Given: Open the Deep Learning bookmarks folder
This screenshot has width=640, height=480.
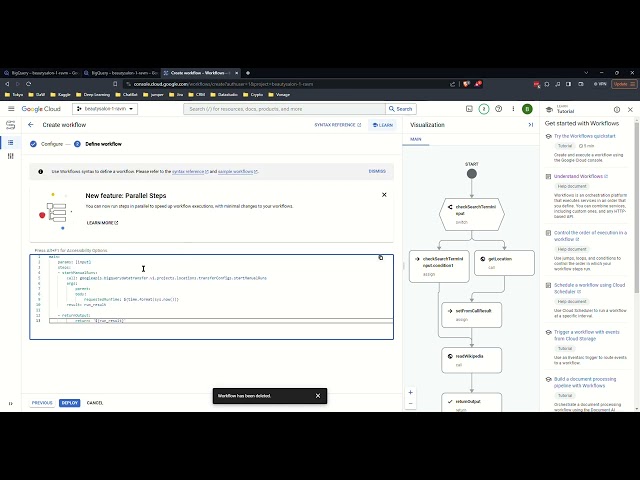Looking at the screenshot, I should [x=93, y=95].
